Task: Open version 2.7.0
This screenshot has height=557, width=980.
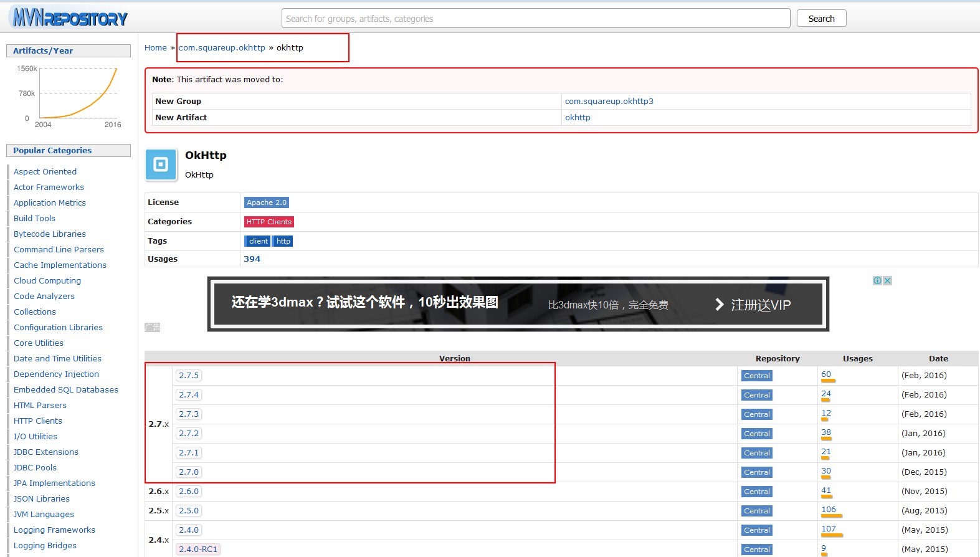Action: pos(189,472)
